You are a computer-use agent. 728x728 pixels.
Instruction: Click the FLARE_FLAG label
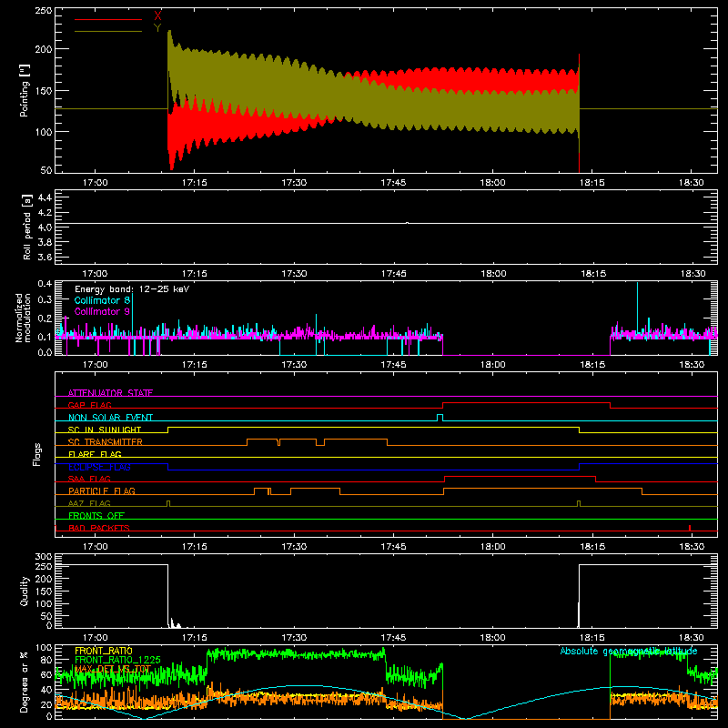pos(95,454)
